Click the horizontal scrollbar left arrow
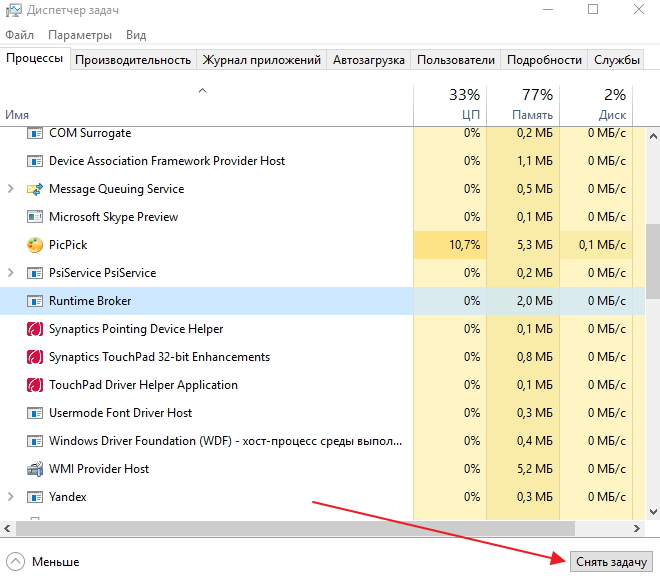The image size is (660, 584). pos(7,528)
